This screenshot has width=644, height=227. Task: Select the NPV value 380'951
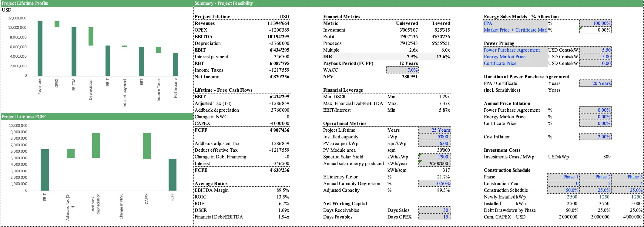pos(410,77)
